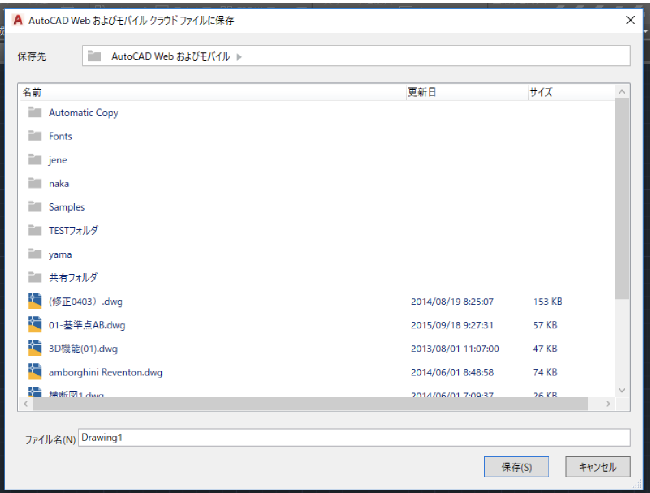Select the jene folder name
The height and width of the screenshot is (493, 650).
tap(58, 160)
